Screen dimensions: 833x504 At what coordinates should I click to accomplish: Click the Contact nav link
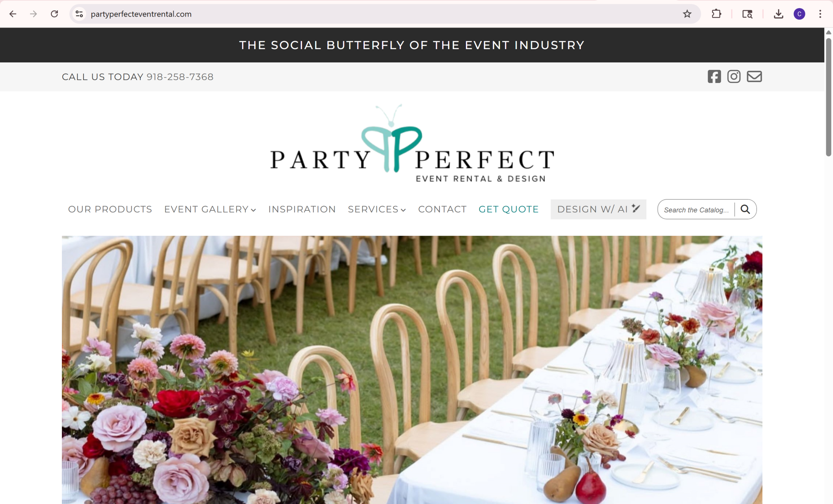442,209
